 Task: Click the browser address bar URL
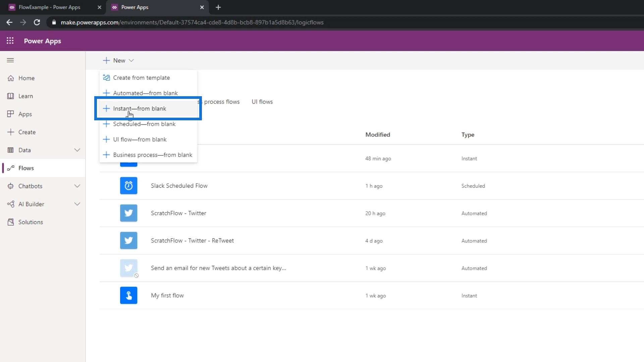pos(192,22)
